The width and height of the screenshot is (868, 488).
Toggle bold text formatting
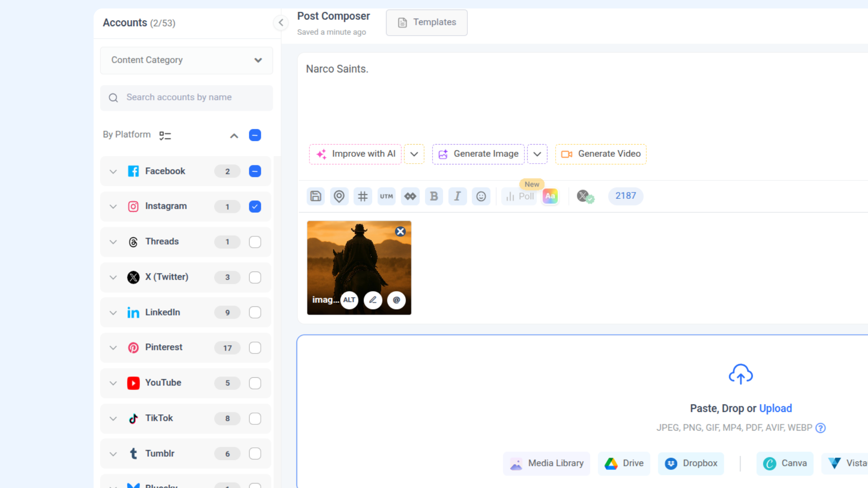(x=434, y=196)
